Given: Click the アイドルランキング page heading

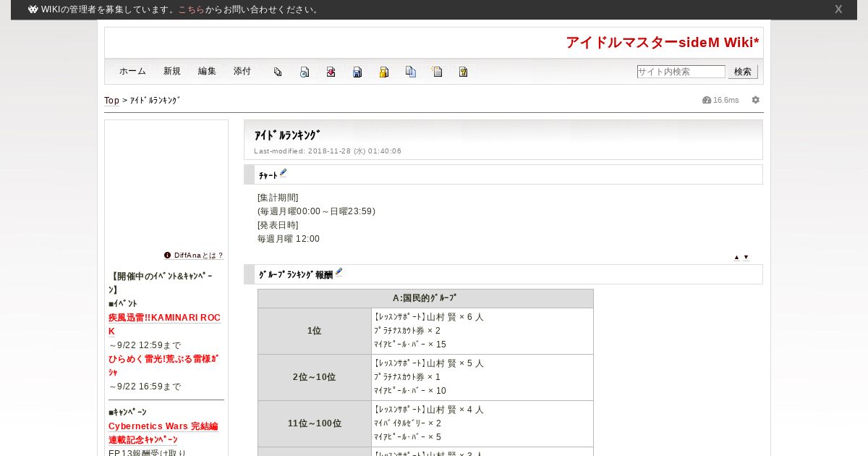Looking at the screenshot, I should point(287,135).
